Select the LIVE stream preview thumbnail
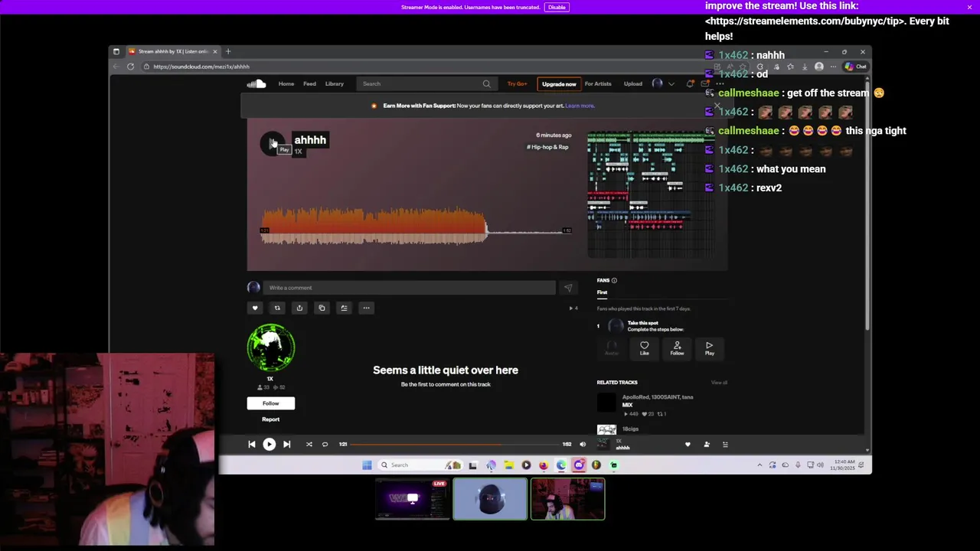The height and width of the screenshot is (551, 980). 412,499
